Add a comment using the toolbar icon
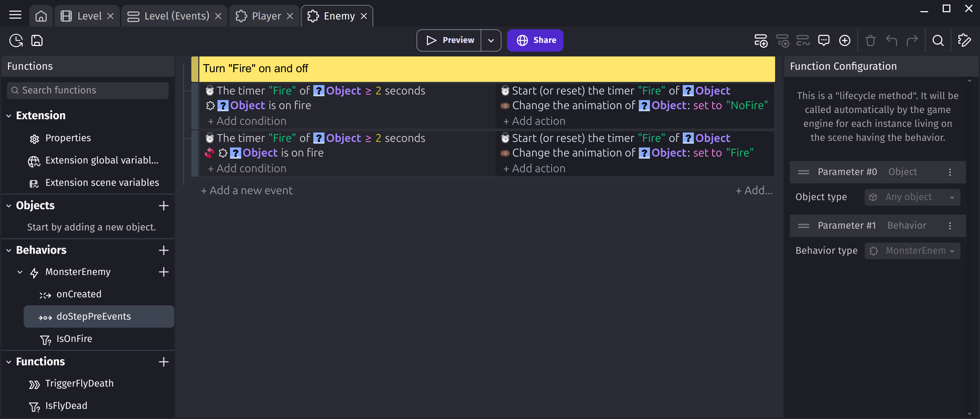This screenshot has height=419, width=980. click(824, 40)
